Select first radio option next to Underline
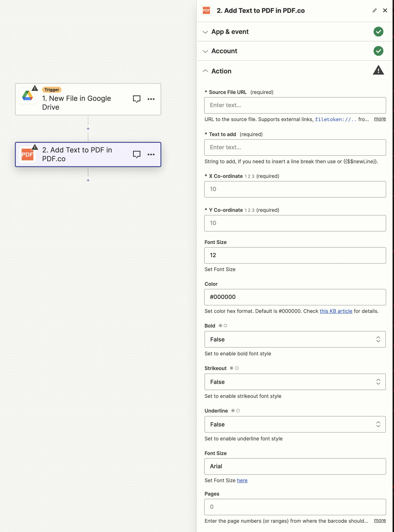This screenshot has width=394, height=532. (x=233, y=411)
